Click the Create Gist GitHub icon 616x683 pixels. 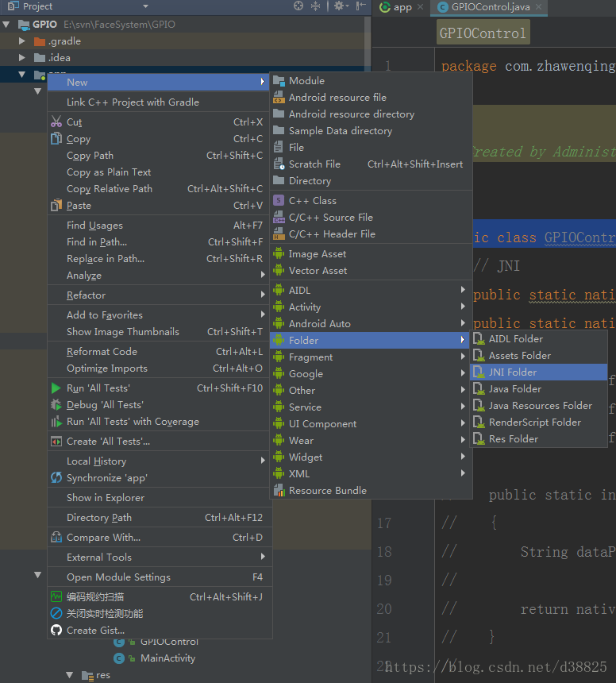click(56, 630)
